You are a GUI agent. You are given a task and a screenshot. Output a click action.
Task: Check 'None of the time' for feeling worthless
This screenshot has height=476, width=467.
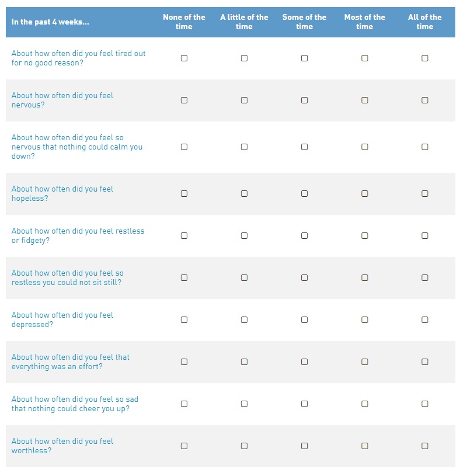click(x=184, y=446)
